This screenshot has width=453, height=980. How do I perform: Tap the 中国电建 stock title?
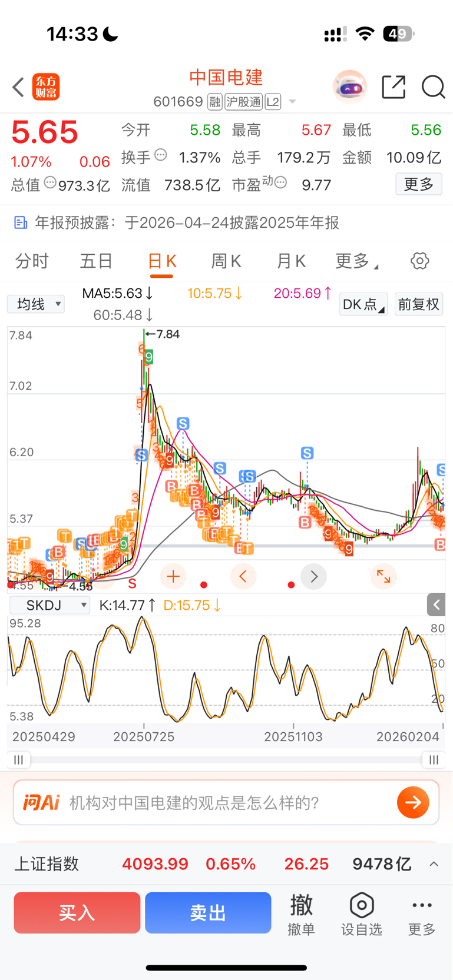[226, 78]
